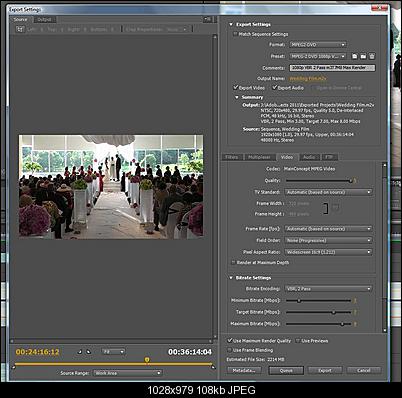Enable the Use Frame Blending checkbox
Screen dimensions: 402x398
tap(229, 350)
